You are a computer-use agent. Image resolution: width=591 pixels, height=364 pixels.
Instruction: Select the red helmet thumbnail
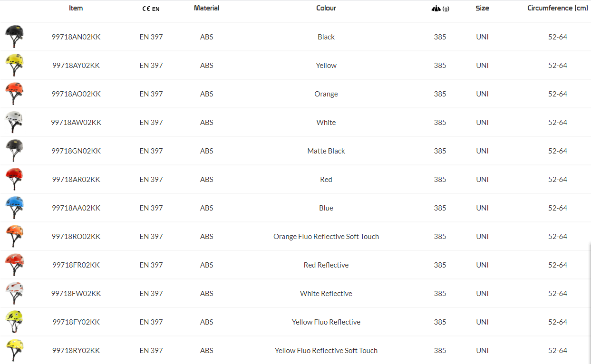pyautogui.click(x=14, y=179)
